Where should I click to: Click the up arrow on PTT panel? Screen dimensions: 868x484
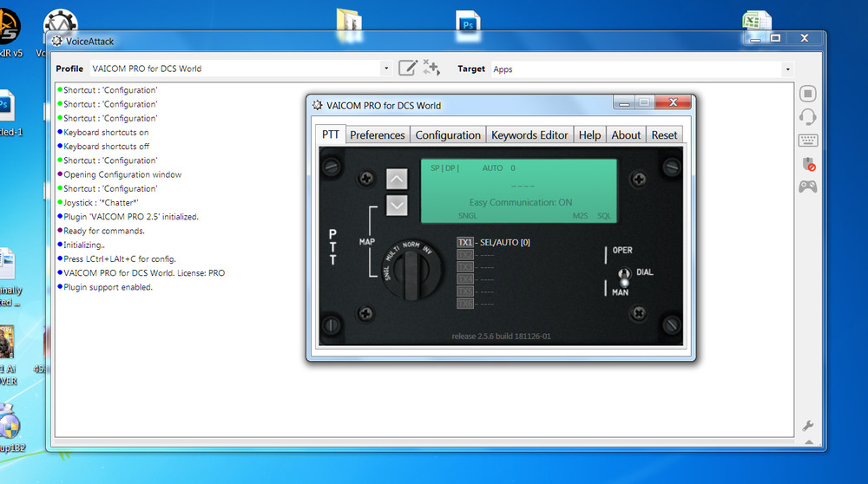(397, 180)
